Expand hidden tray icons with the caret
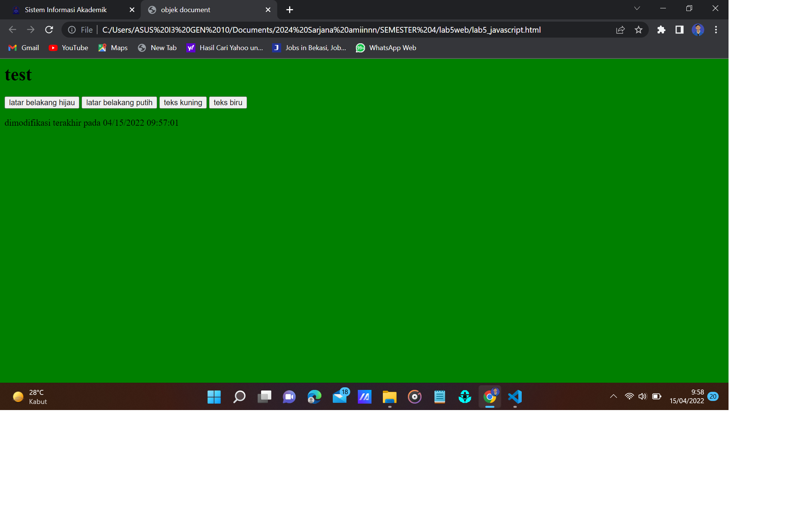Screen dimensions: 812x508 point(613,396)
